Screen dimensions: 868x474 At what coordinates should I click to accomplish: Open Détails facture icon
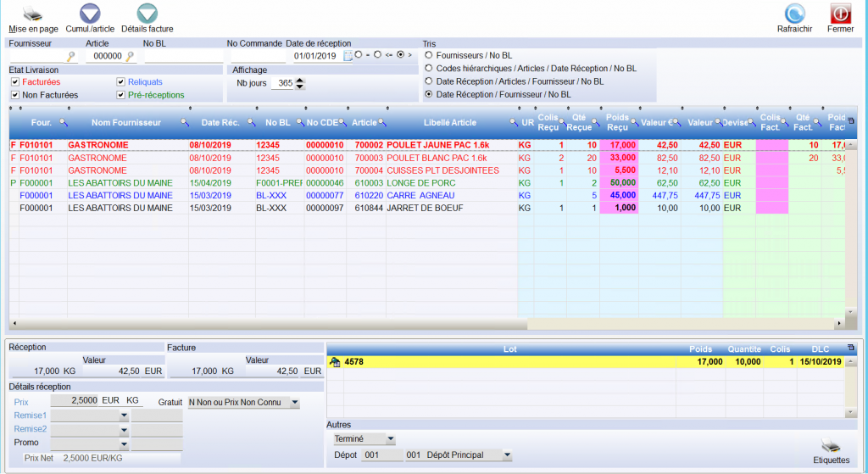147,14
